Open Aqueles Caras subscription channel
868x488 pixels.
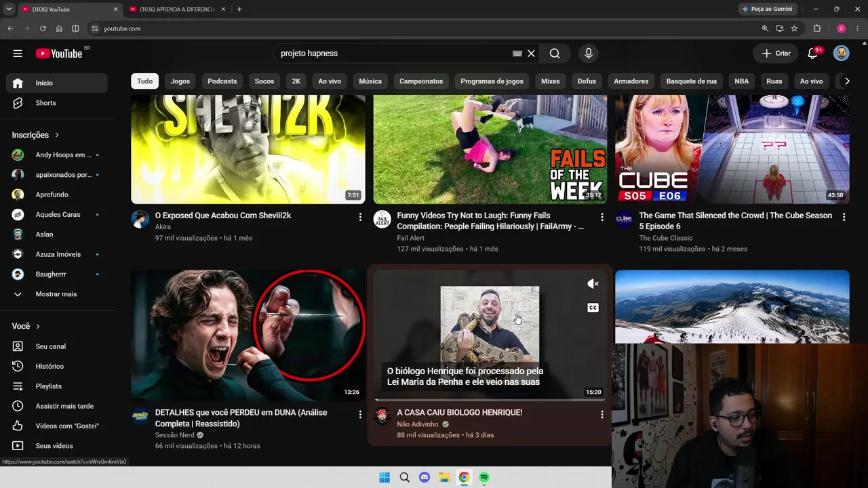point(57,215)
